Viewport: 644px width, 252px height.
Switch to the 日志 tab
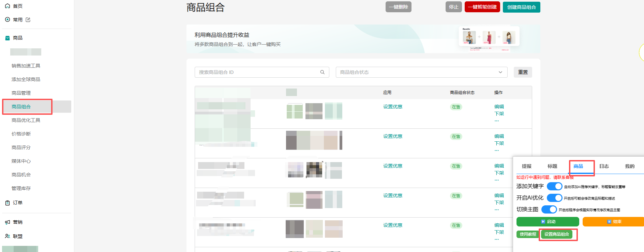pyautogui.click(x=604, y=166)
